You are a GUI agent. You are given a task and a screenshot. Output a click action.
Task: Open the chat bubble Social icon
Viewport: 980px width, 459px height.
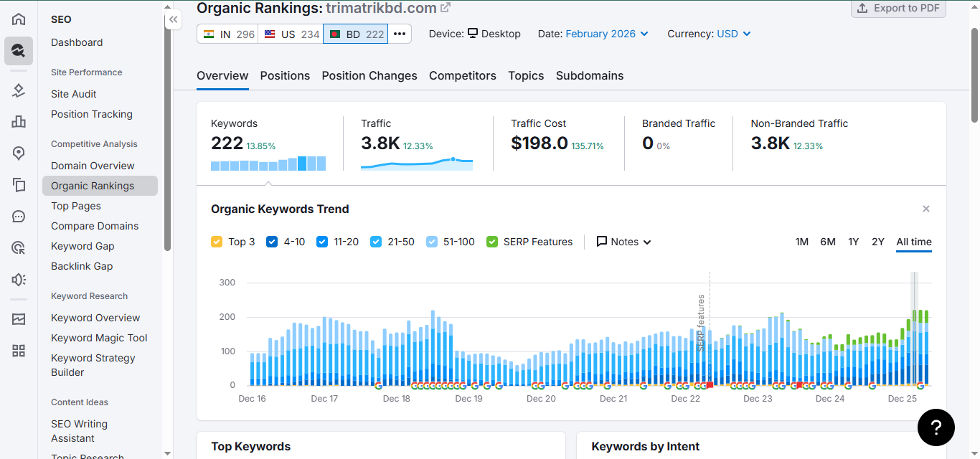point(19,217)
